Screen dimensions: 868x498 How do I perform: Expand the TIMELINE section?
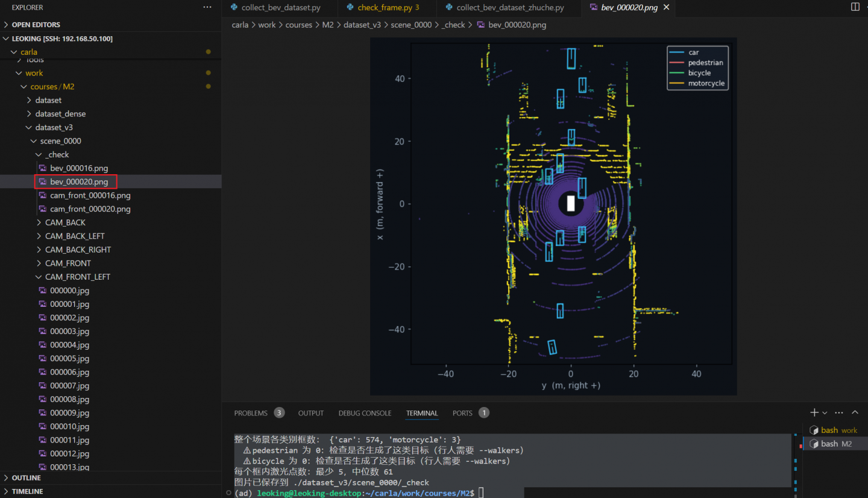[111, 491]
